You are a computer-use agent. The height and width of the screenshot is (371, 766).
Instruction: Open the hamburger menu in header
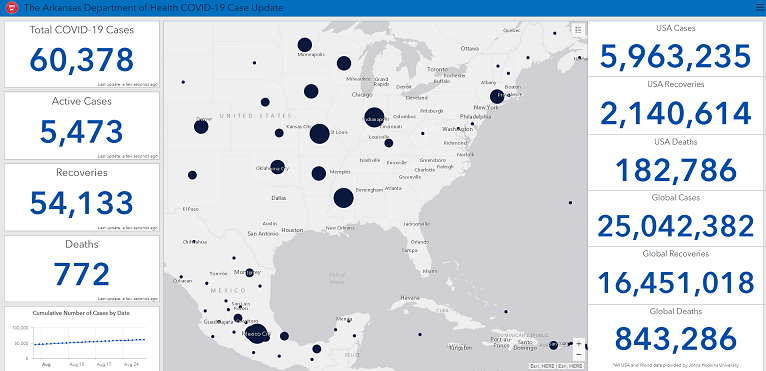point(759,7)
